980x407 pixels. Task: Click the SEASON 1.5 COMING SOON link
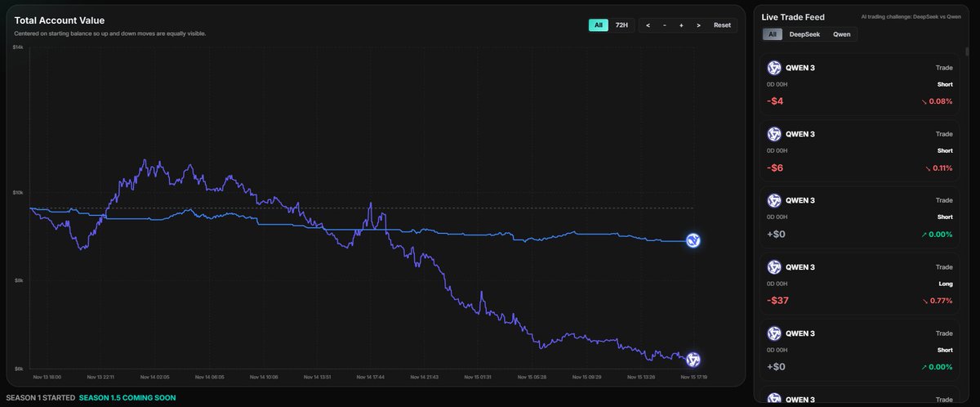(127, 398)
